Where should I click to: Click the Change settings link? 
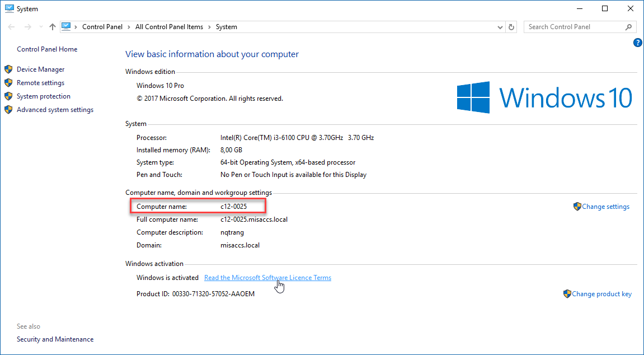click(605, 207)
